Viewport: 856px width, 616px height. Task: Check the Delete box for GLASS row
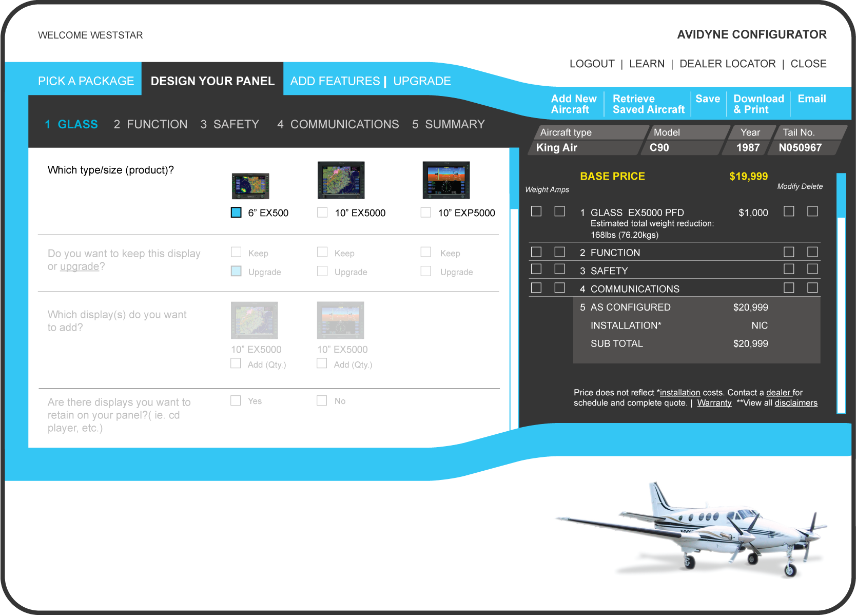(812, 211)
